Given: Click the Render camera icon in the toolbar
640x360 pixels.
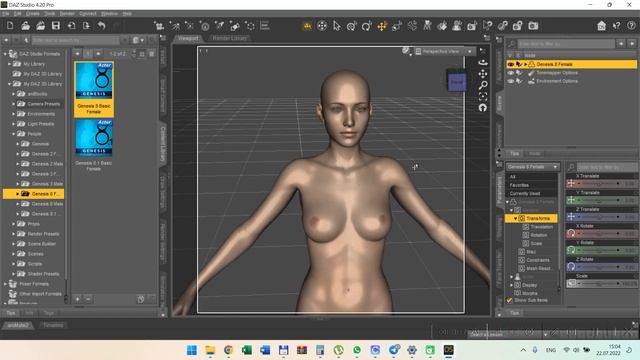Looking at the screenshot, I should click(533, 26).
